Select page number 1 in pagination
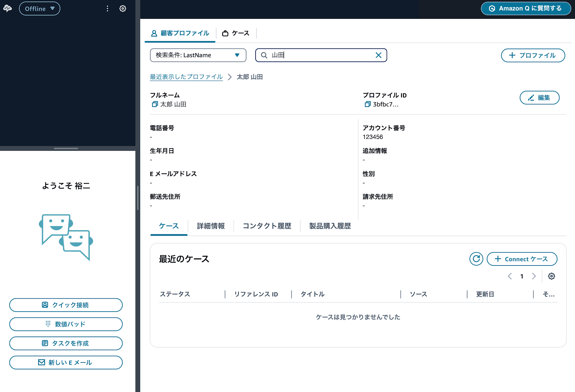 coord(522,276)
